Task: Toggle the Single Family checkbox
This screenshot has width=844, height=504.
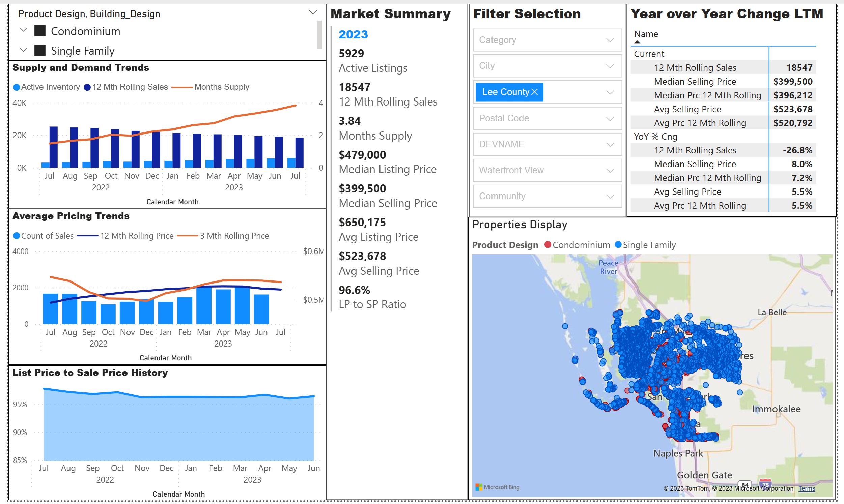Action: (x=40, y=51)
